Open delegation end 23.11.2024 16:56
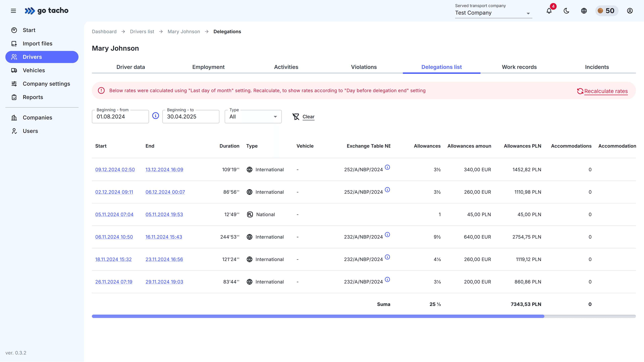 tap(164, 260)
